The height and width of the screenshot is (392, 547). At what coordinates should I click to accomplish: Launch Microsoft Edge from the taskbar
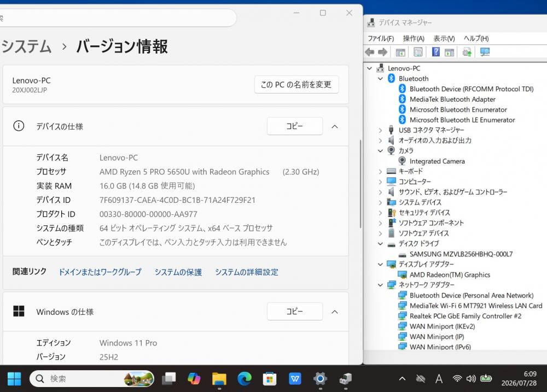(x=245, y=379)
